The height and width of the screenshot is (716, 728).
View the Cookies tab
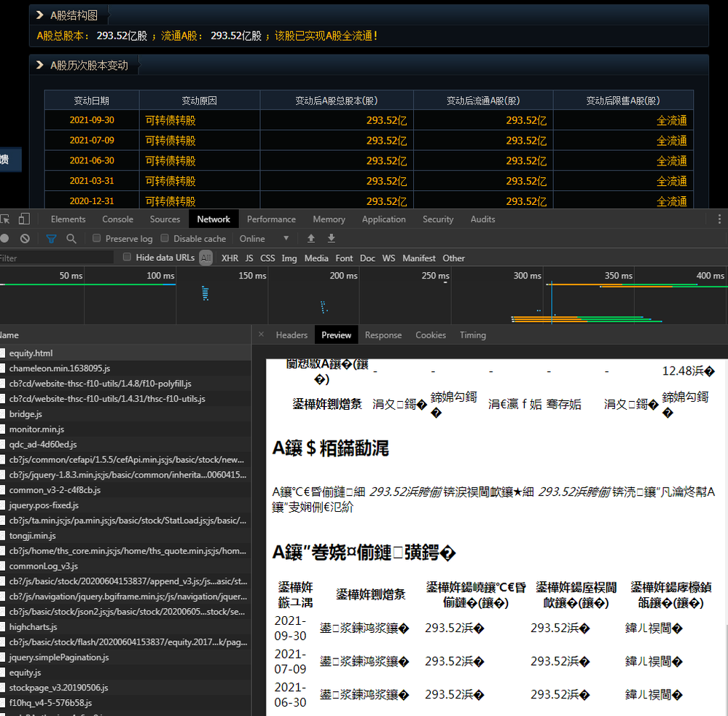pos(431,335)
